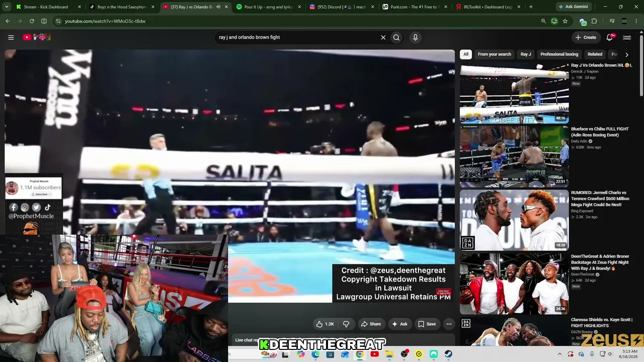Go to YouTube home via the logo

37,37
